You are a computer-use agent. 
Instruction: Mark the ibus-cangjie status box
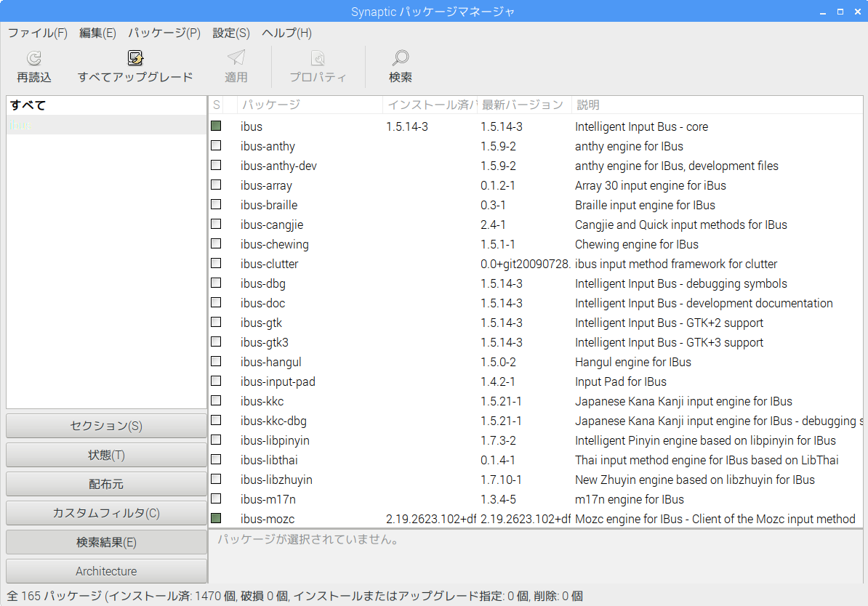click(x=216, y=224)
